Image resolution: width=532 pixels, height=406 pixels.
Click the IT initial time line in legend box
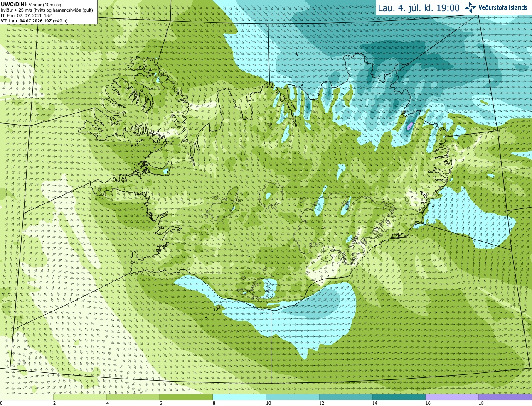(x=27, y=15)
